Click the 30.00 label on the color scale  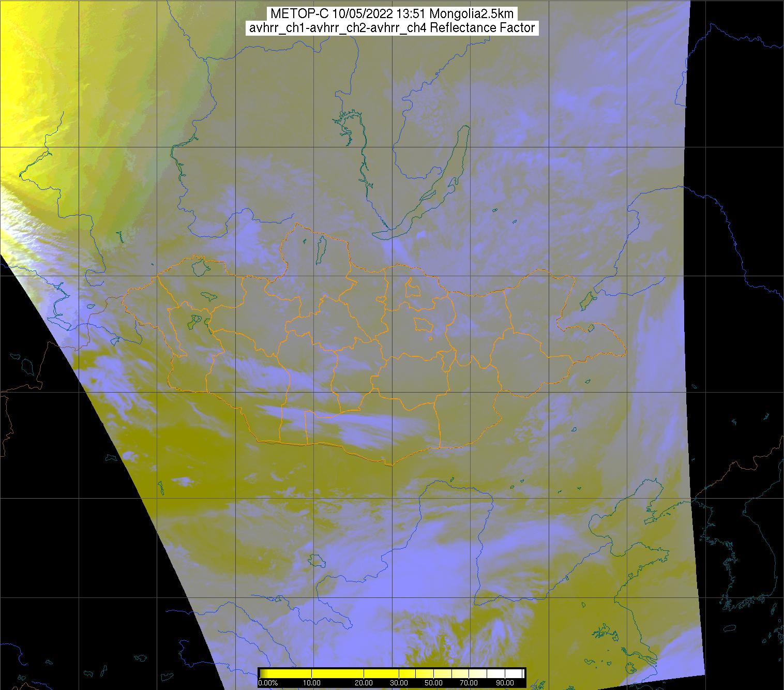pos(400,683)
